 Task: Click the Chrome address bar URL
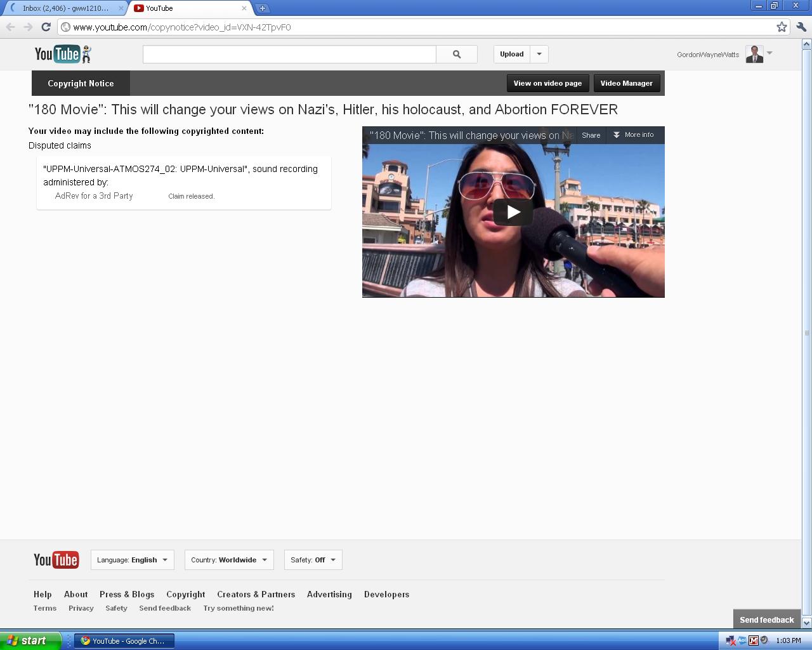click(x=182, y=27)
